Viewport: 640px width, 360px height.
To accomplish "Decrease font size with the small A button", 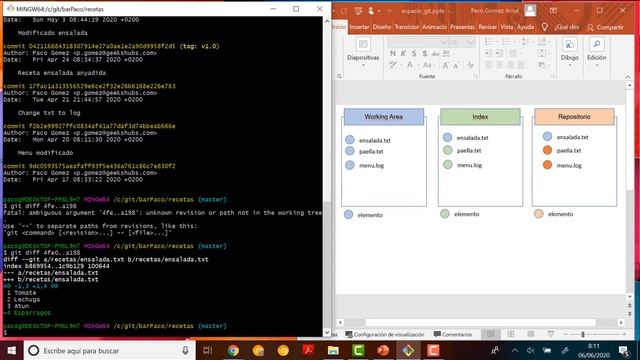I will click(457, 65).
